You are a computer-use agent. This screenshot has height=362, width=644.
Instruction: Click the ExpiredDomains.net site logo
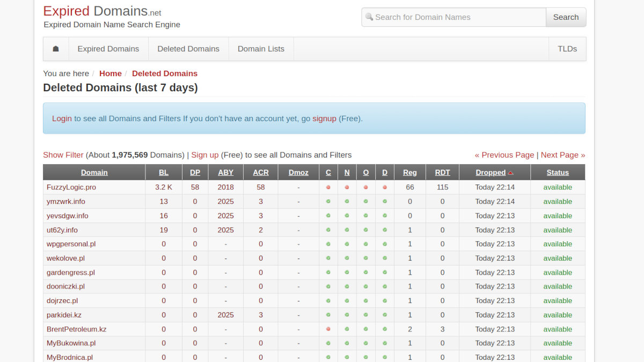coord(102,11)
